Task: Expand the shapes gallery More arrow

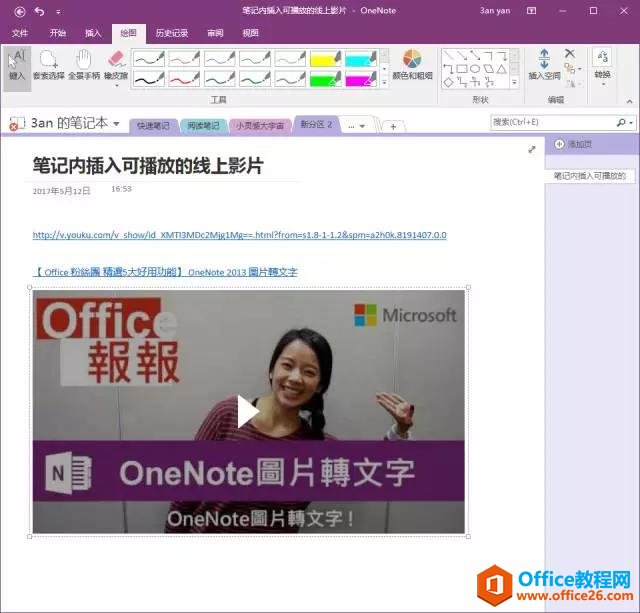Action: tap(515, 82)
